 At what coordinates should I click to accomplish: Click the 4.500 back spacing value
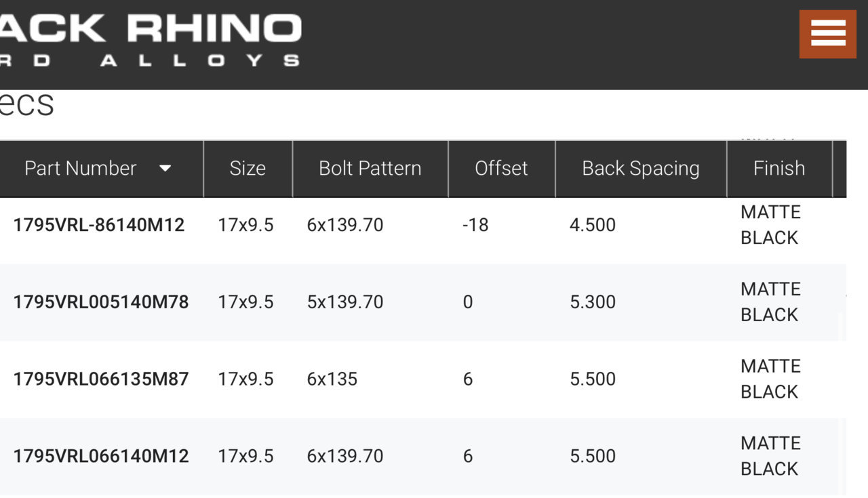(593, 225)
